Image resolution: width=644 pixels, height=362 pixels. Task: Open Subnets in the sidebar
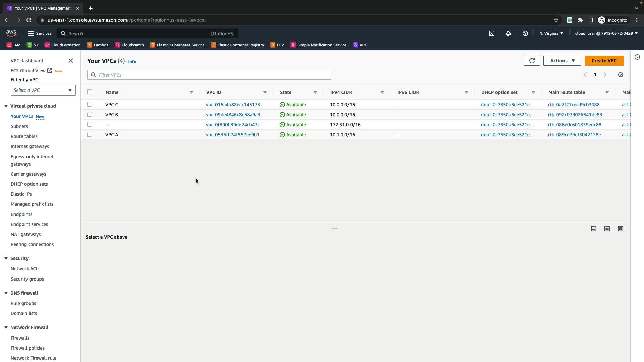click(x=19, y=126)
